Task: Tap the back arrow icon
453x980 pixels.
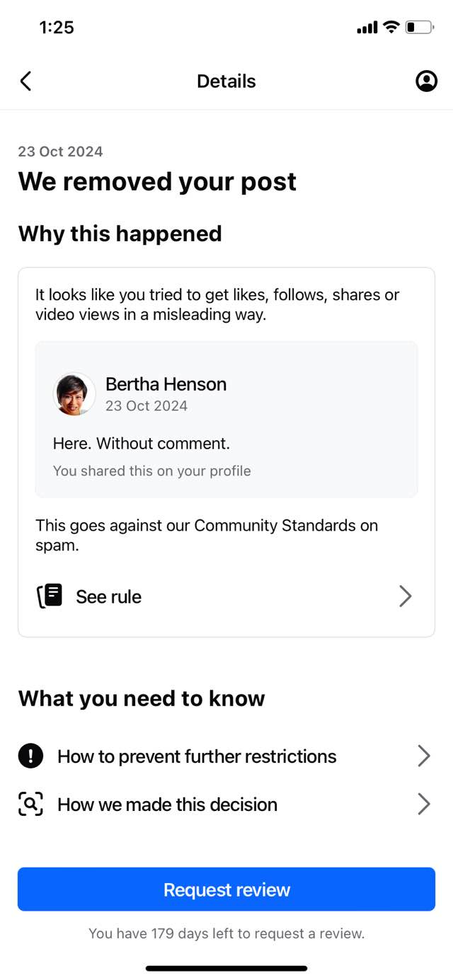Action: coord(25,81)
